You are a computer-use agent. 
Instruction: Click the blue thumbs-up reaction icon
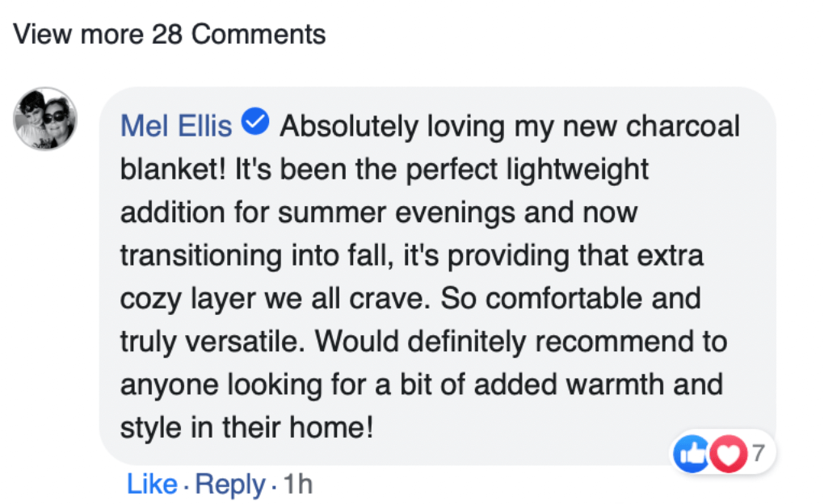(x=689, y=456)
